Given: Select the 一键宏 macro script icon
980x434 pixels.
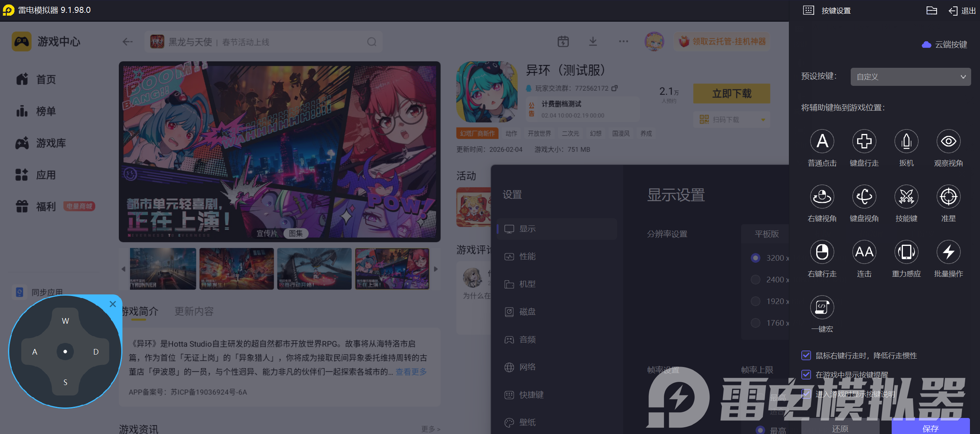Looking at the screenshot, I should tap(822, 307).
